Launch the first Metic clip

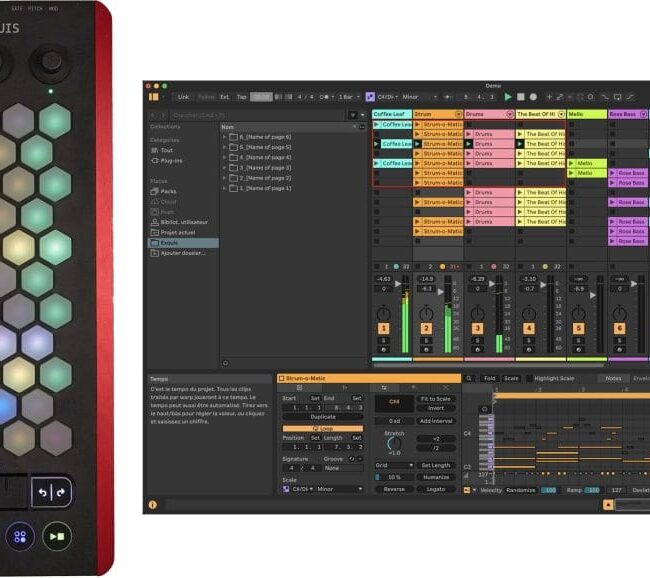(x=571, y=163)
